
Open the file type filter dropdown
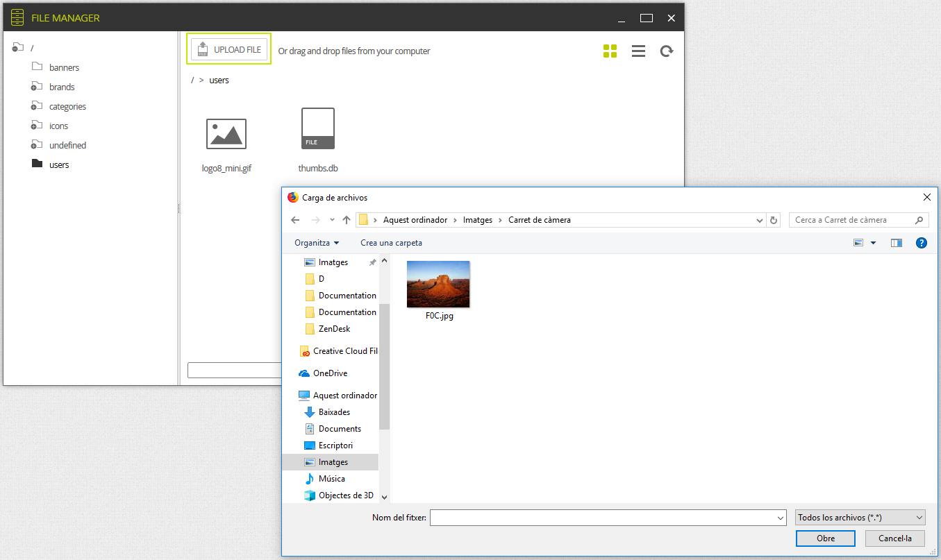tap(860, 518)
